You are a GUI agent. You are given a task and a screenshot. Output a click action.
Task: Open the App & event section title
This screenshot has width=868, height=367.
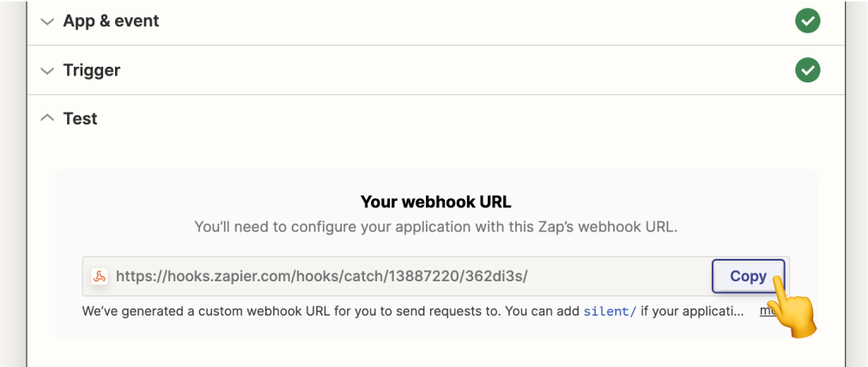pyautogui.click(x=111, y=21)
